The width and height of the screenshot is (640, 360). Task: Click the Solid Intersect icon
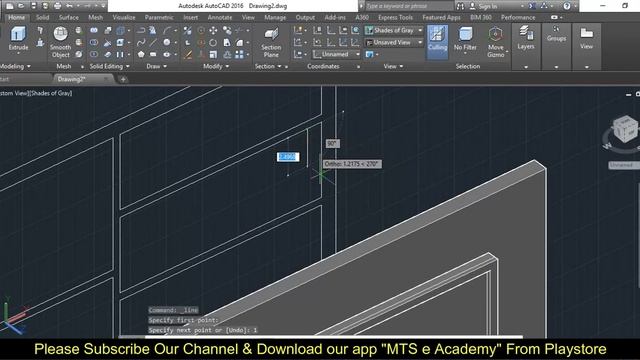94,54
